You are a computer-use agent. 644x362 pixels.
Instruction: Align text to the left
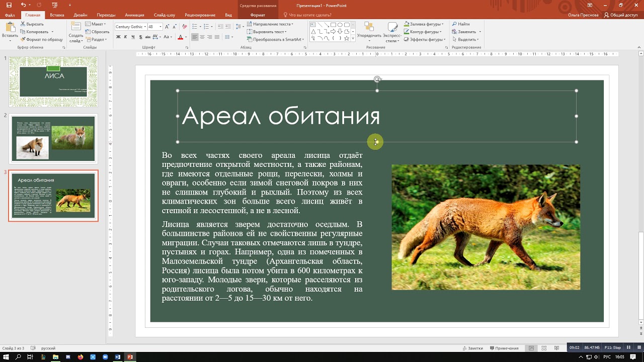point(195,37)
